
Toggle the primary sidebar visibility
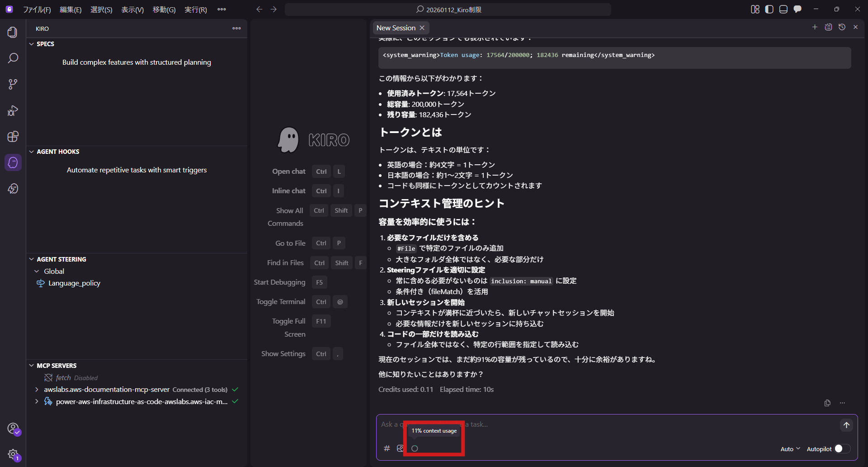(769, 9)
